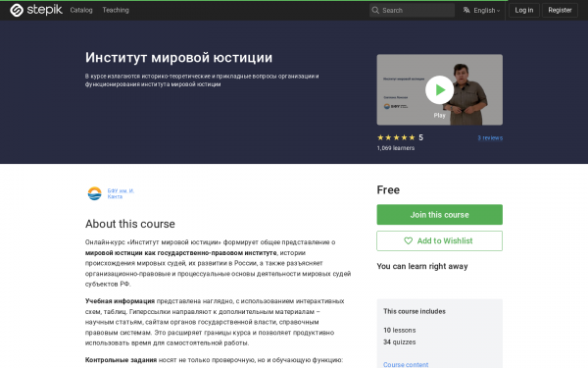Open the 3 reviews link
The width and height of the screenshot is (588, 368).
pyautogui.click(x=490, y=137)
